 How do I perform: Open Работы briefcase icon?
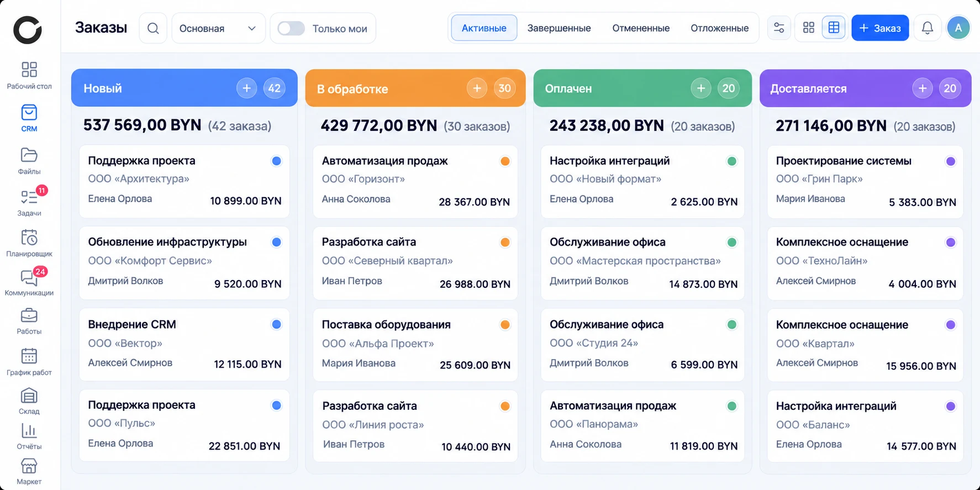(29, 315)
